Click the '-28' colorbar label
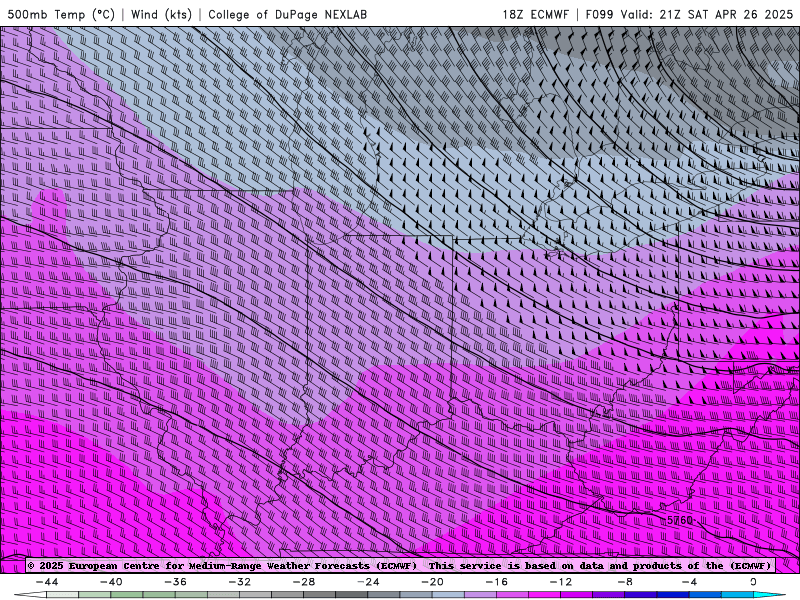This screenshot has height=600, width=800. 304,582
